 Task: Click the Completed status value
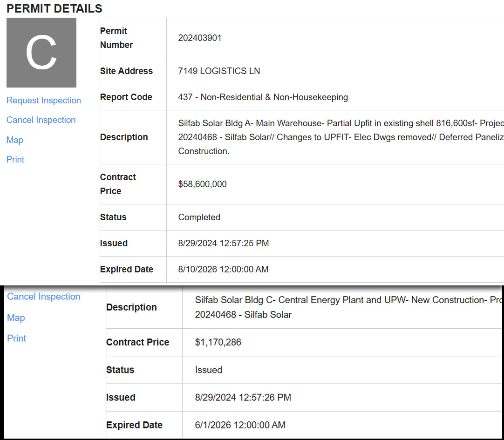click(x=199, y=217)
